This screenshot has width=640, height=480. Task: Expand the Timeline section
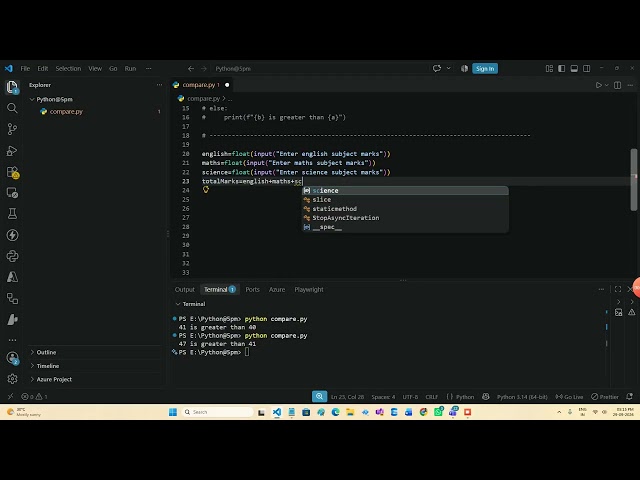click(x=32, y=366)
